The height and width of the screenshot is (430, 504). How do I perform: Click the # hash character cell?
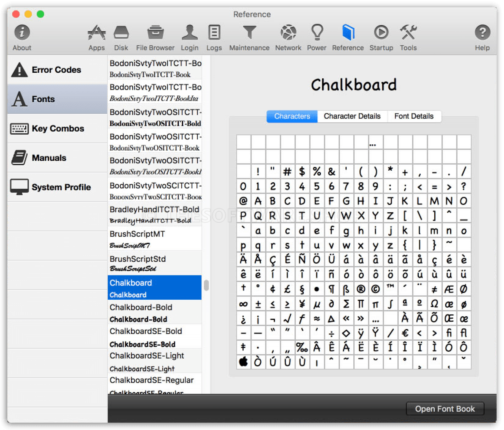click(x=287, y=171)
